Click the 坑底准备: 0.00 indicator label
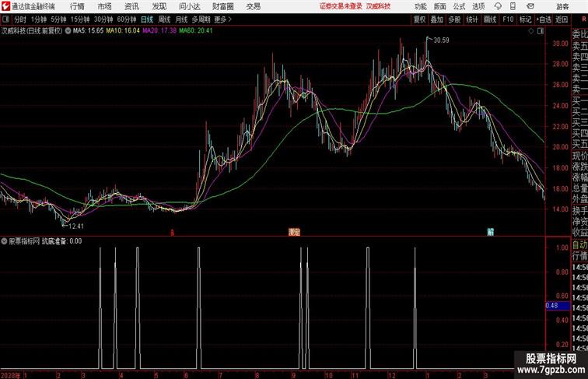The width and height of the screenshot is (588, 379). pyautogui.click(x=62, y=241)
